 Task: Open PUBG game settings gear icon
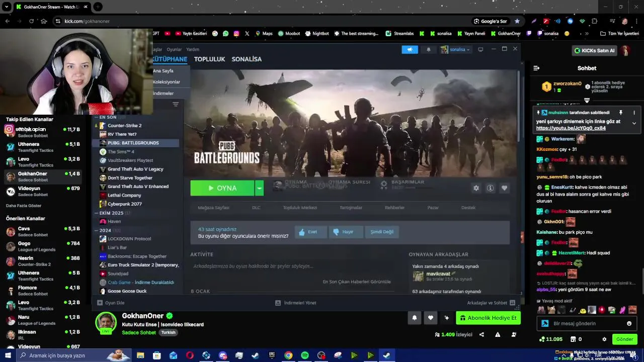coord(476,188)
